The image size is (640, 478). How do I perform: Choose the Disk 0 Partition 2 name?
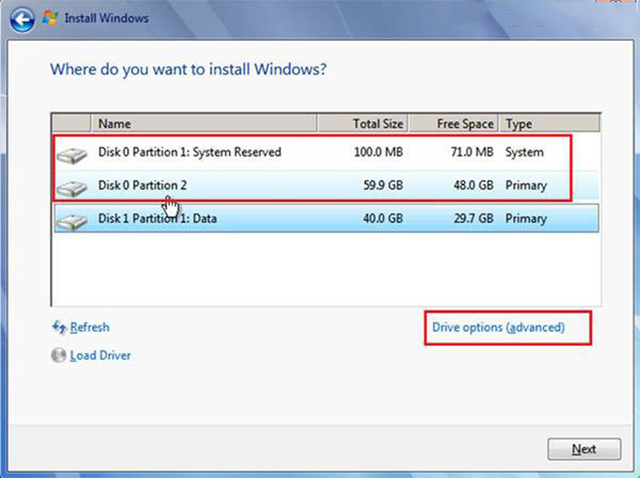point(143,185)
